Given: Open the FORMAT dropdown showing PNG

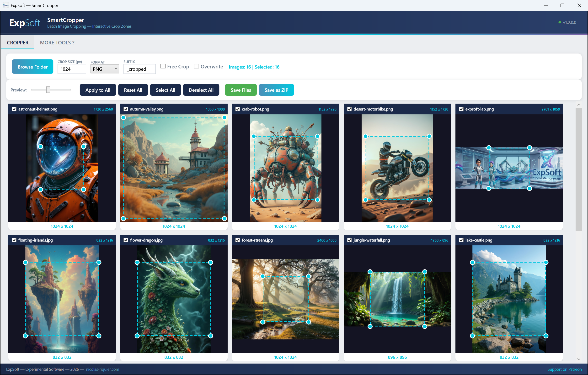Looking at the screenshot, I should click(105, 69).
